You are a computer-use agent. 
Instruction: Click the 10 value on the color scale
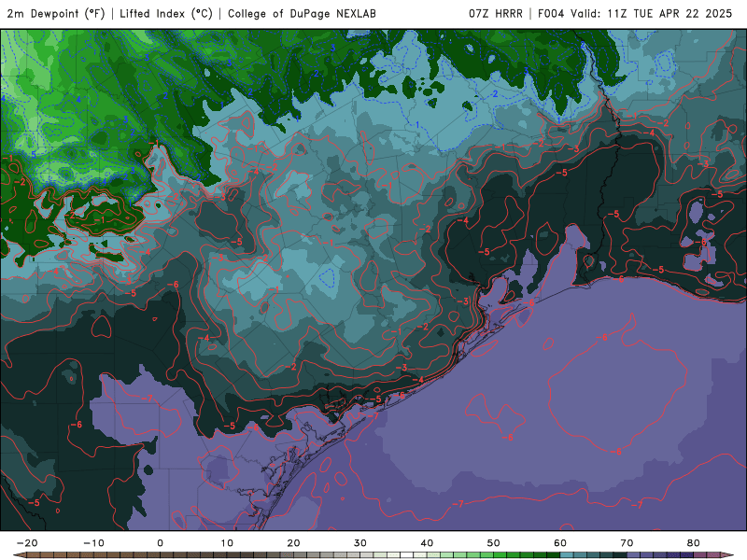(227, 542)
